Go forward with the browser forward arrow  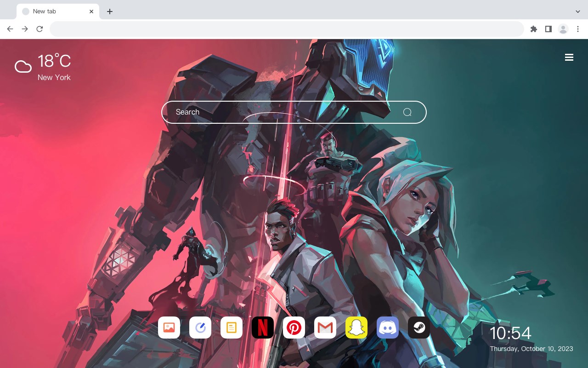[25, 29]
